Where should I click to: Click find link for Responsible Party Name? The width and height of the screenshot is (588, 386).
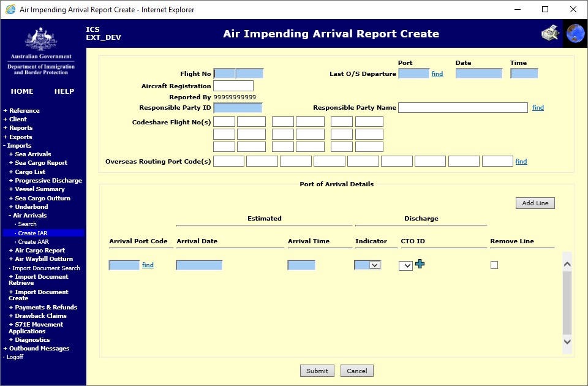point(538,108)
